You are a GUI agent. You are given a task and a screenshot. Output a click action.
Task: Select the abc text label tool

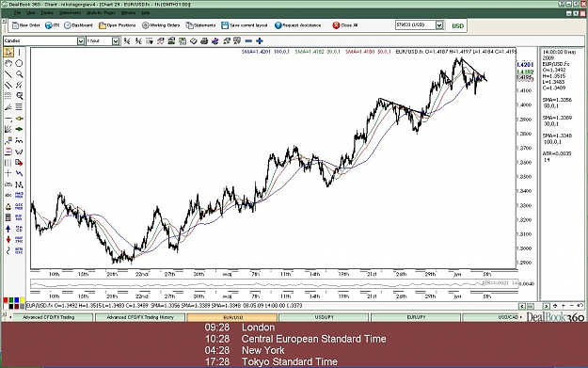coord(8,196)
